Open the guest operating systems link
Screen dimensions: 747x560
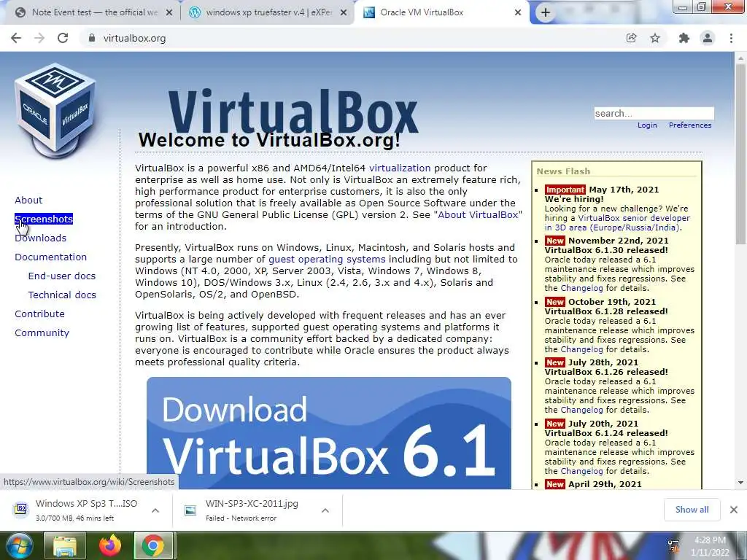pos(327,260)
